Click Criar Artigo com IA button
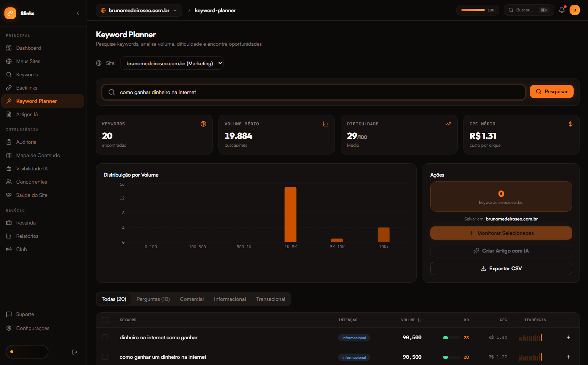 pyautogui.click(x=501, y=251)
